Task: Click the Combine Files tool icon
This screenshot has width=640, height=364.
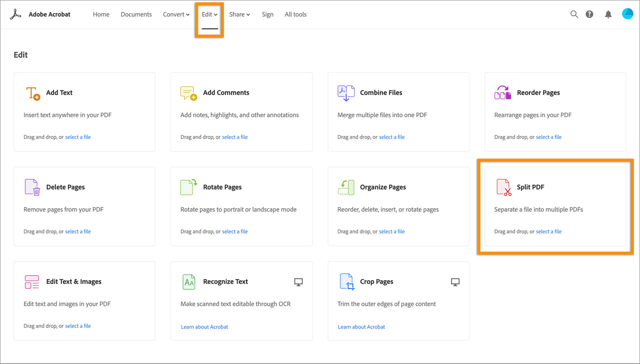Action: [346, 93]
